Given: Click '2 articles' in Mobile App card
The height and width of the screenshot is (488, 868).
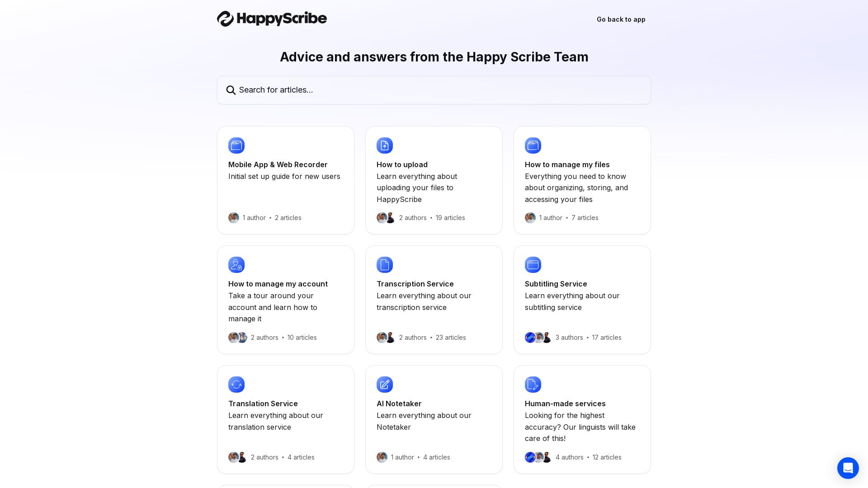Looking at the screenshot, I should point(288,218).
